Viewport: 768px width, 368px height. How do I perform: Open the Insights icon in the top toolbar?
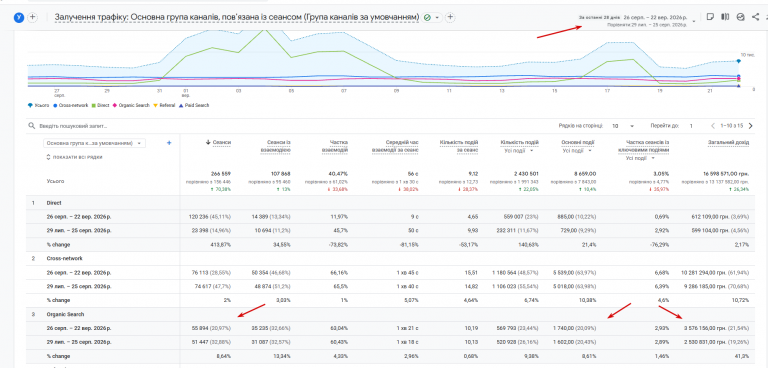[x=740, y=17]
